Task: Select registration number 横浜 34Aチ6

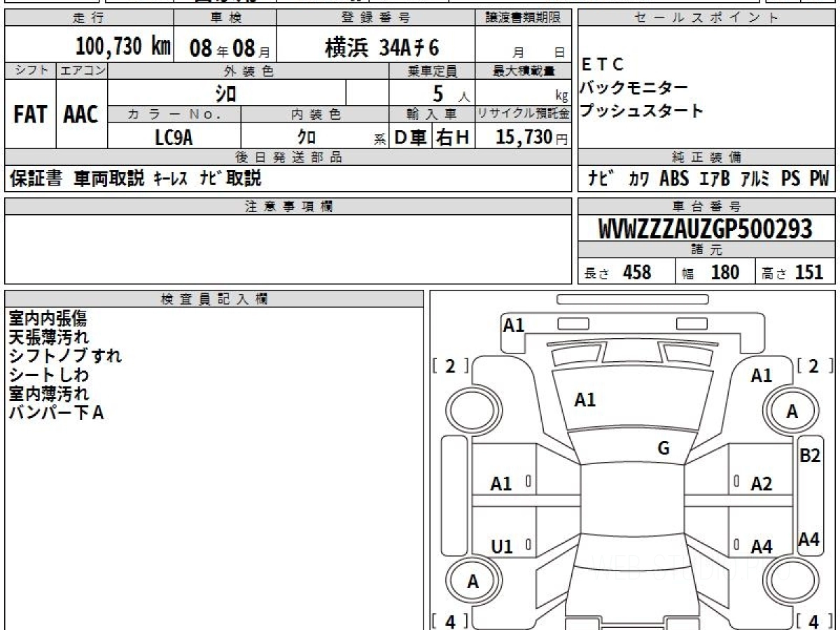Action: pyautogui.click(x=381, y=47)
